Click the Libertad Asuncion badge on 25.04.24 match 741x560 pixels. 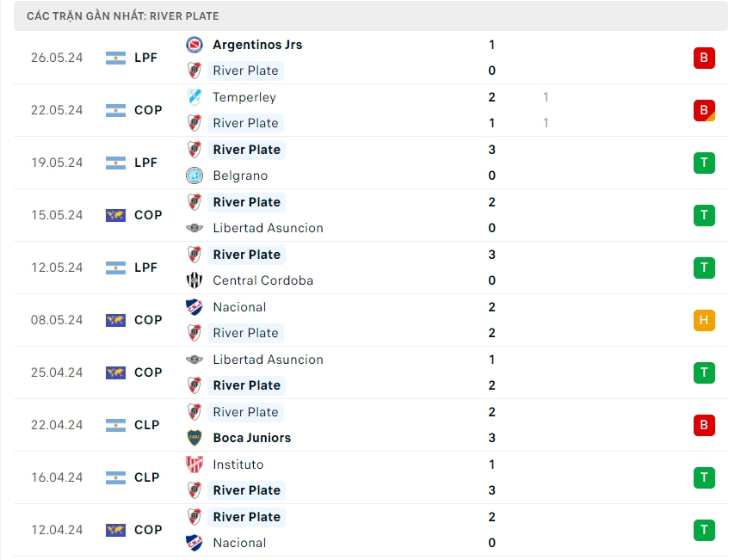tap(195, 360)
